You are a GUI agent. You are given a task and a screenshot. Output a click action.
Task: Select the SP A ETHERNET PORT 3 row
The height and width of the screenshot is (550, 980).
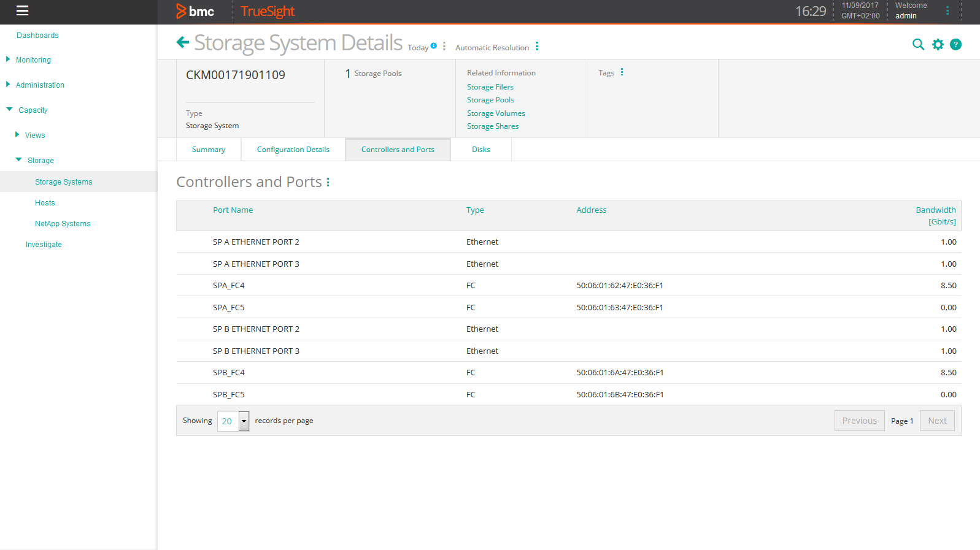568,264
